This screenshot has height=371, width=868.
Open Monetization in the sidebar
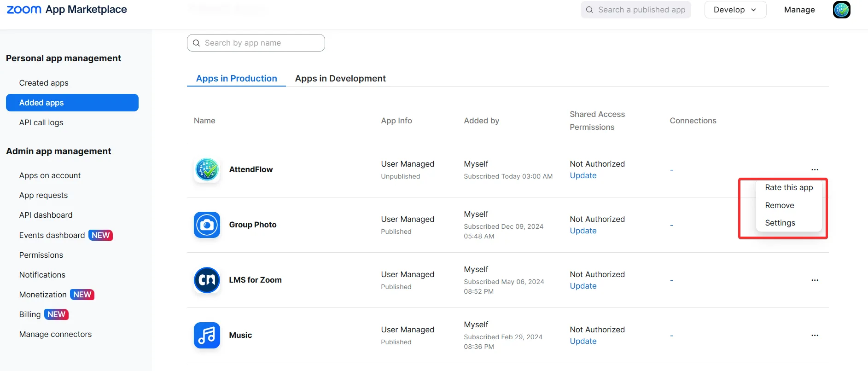click(x=43, y=295)
